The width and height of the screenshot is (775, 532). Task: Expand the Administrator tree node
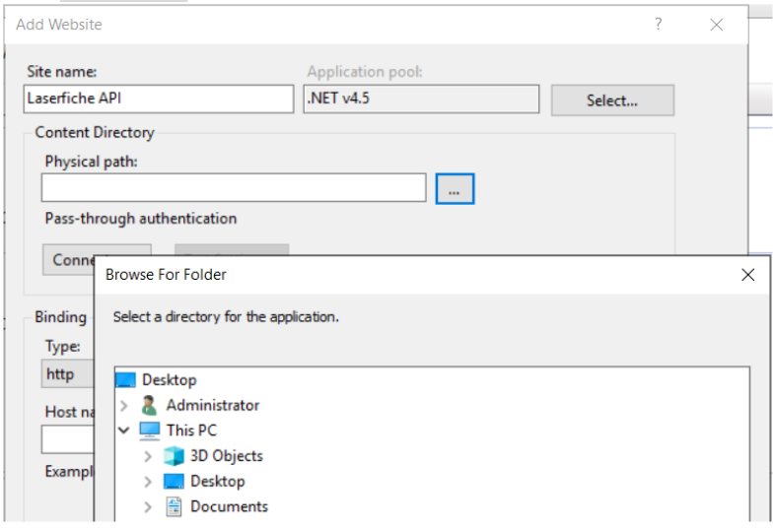tap(124, 406)
